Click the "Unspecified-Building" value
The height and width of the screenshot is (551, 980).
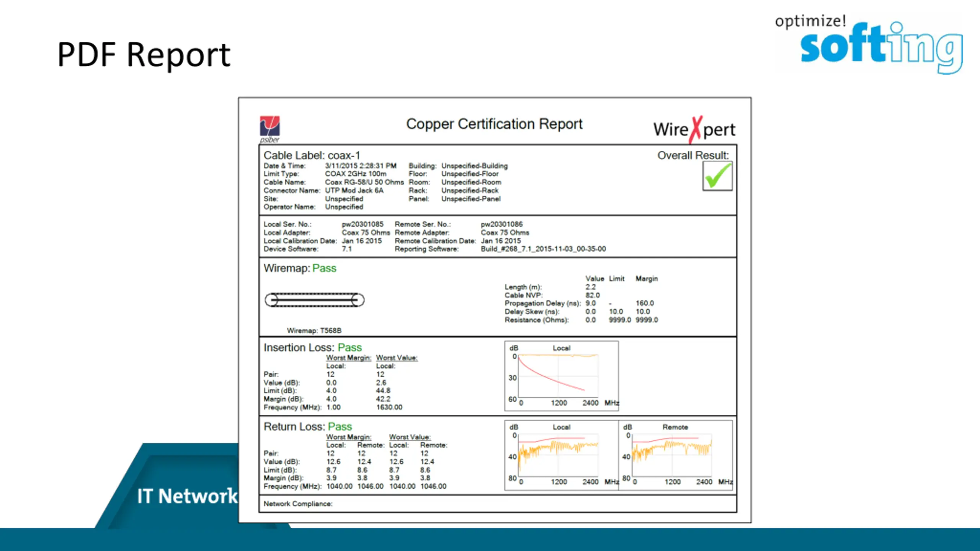tap(475, 166)
